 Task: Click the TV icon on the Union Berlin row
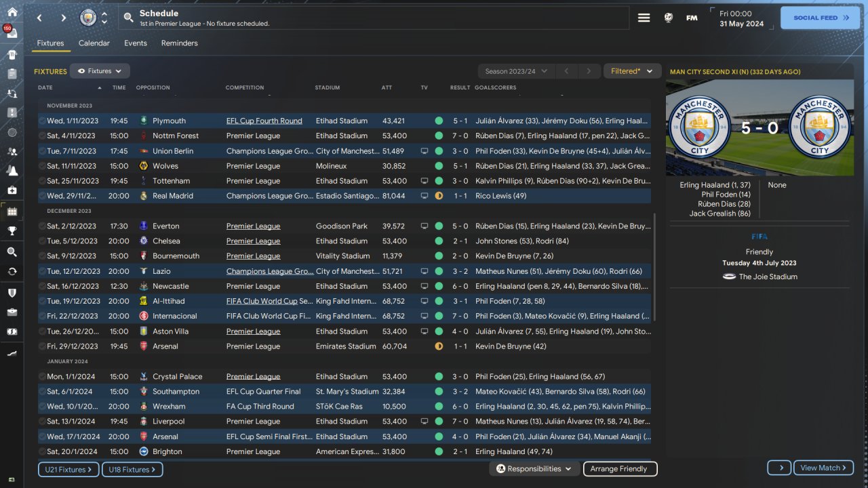point(425,151)
